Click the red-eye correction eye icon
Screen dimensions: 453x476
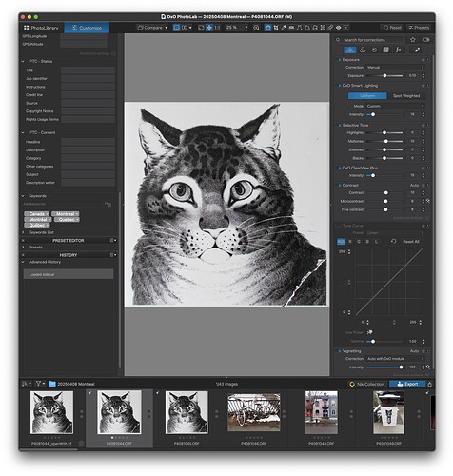pyautogui.click(x=339, y=28)
